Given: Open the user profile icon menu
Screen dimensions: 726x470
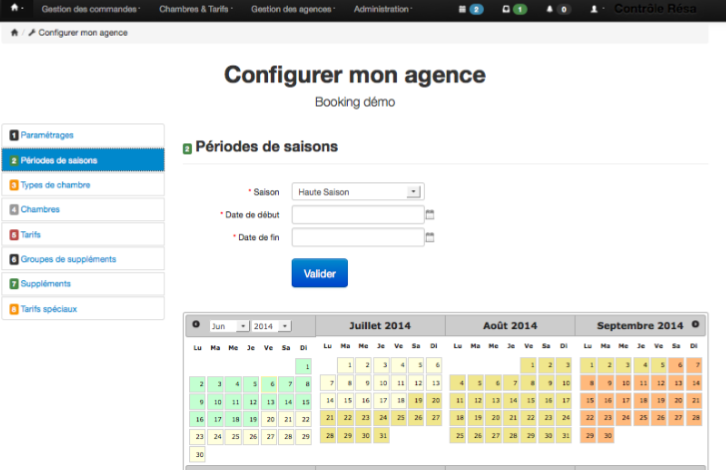Looking at the screenshot, I should point(597,9).
